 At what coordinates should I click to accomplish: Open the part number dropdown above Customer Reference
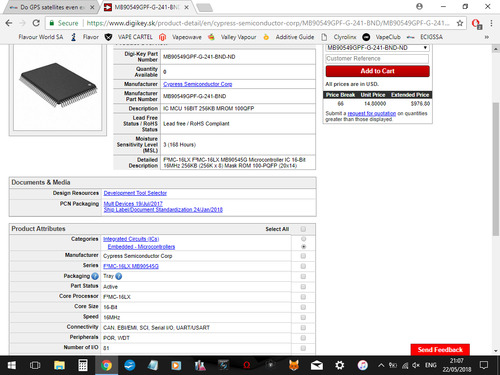377,48
